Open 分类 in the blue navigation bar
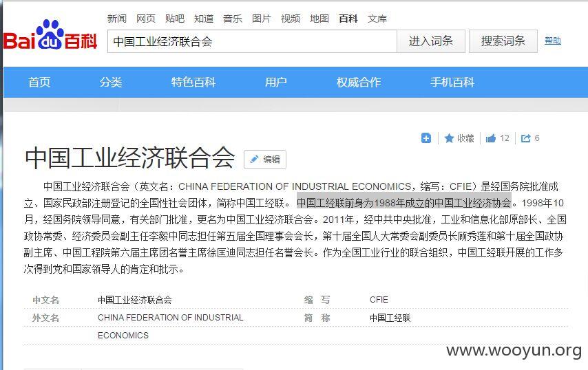The image size is (588, 370). pyautogui.click(x=111, y=82)
